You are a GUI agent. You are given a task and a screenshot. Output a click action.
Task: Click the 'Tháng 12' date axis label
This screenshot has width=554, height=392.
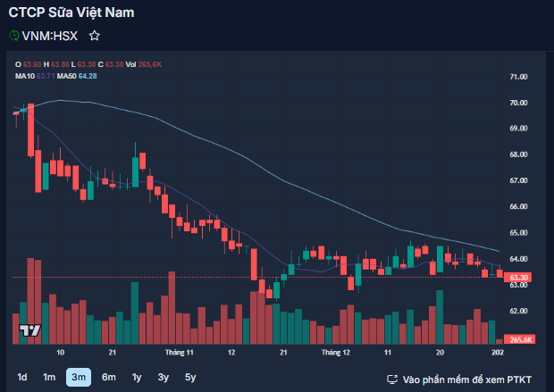coord(335,352)
